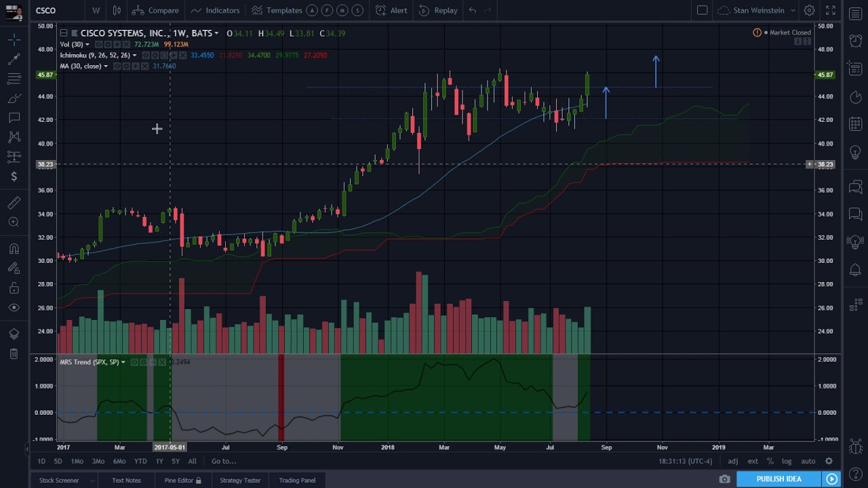This screenshot has width=868, height=488.
Task: Set range to 3Mo
Action: pyautogui.click(x=98, y=461)
